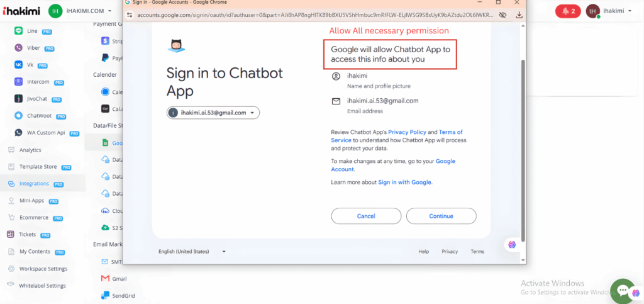Click the Cancel button
This screenshot has height=304, width=644.
click(x=366, y=216)
